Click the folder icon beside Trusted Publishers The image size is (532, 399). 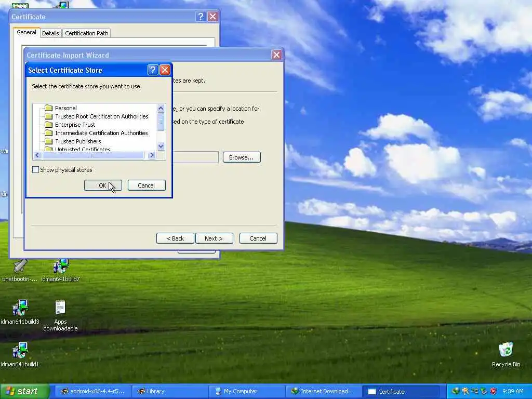[48, 141]
